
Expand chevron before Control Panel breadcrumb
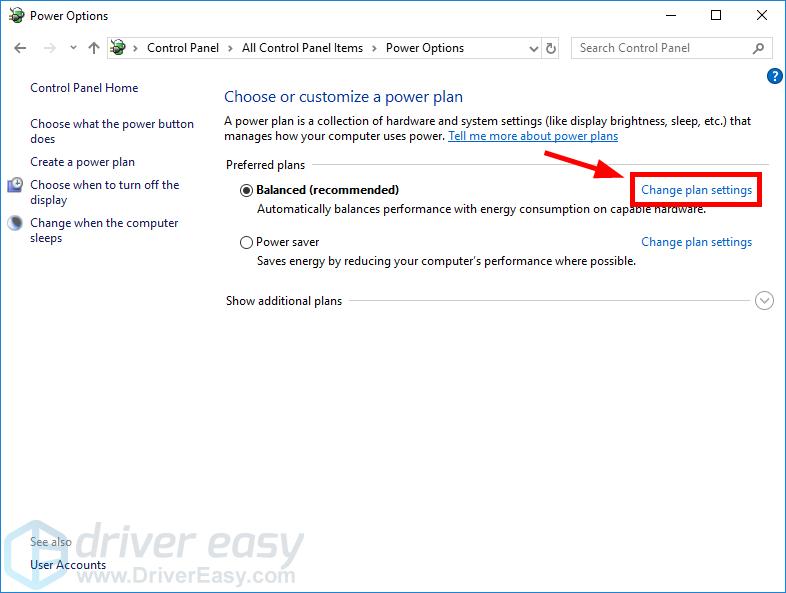tap(135, 49)
